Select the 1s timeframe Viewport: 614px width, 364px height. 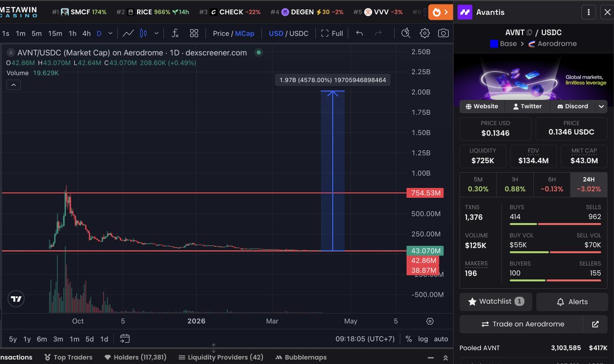pyautogui.click(x=6, y=33)
